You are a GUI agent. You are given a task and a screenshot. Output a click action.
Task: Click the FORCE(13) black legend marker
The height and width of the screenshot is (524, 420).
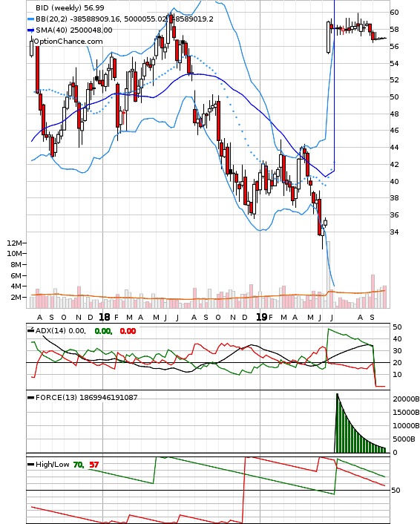tap(30, 398)
